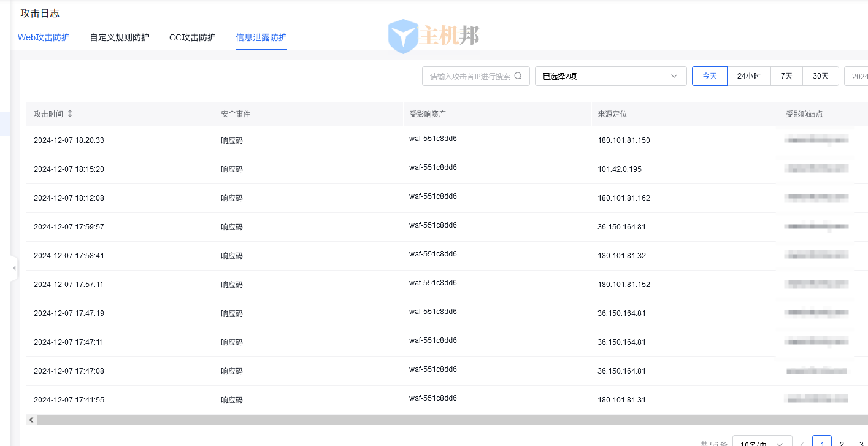Click source IP 180.101.81.32

621,256
